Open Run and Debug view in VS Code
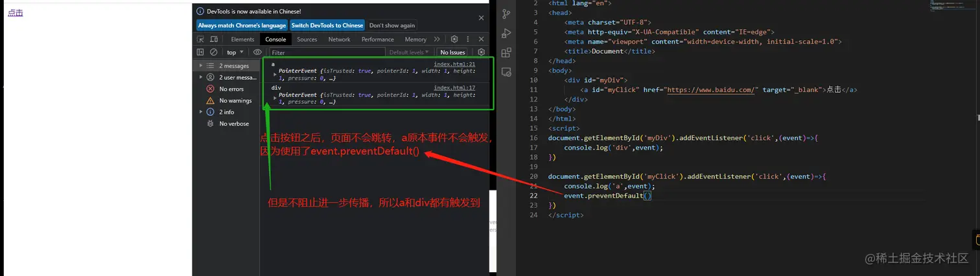Screen dimensions: 980x276 click(x=506, y=33)
